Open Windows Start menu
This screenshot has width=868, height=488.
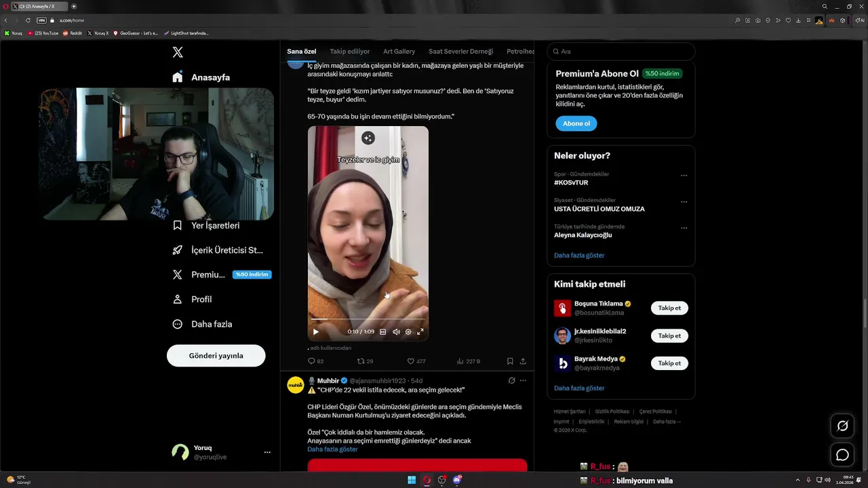click(x=412, y=480)
